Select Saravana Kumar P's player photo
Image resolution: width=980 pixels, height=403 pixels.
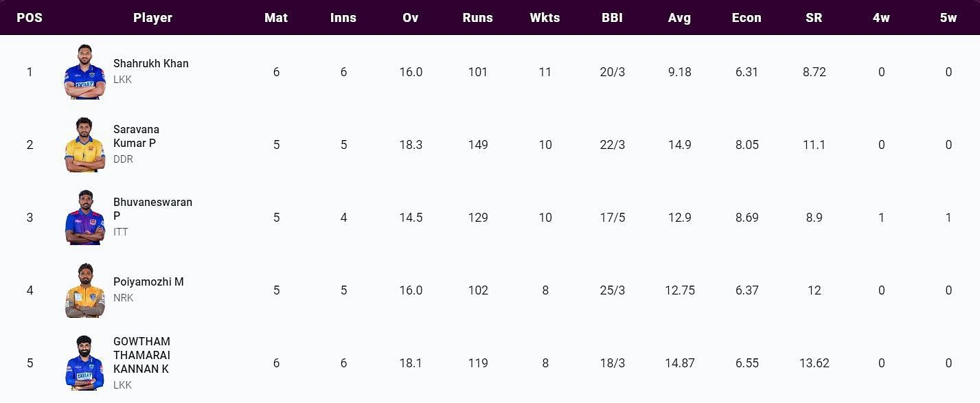(x=84, y=145)
